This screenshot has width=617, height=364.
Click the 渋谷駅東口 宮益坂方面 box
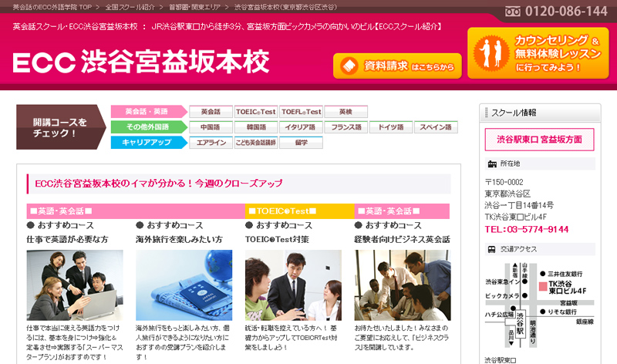coord(539,140)
